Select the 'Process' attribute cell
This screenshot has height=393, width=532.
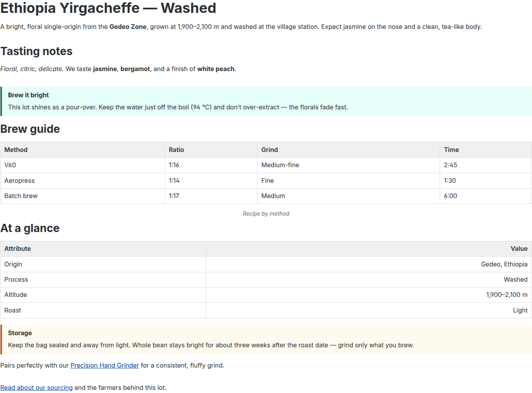point(103,280)
